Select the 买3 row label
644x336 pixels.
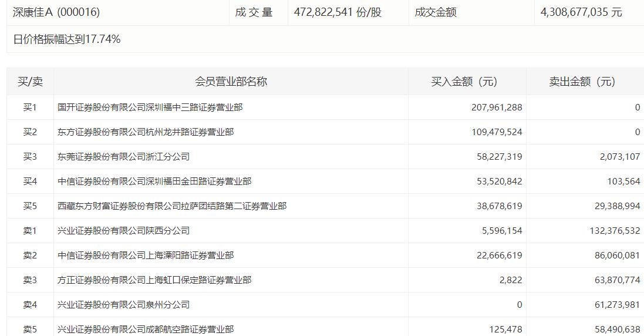pos(30,157)
